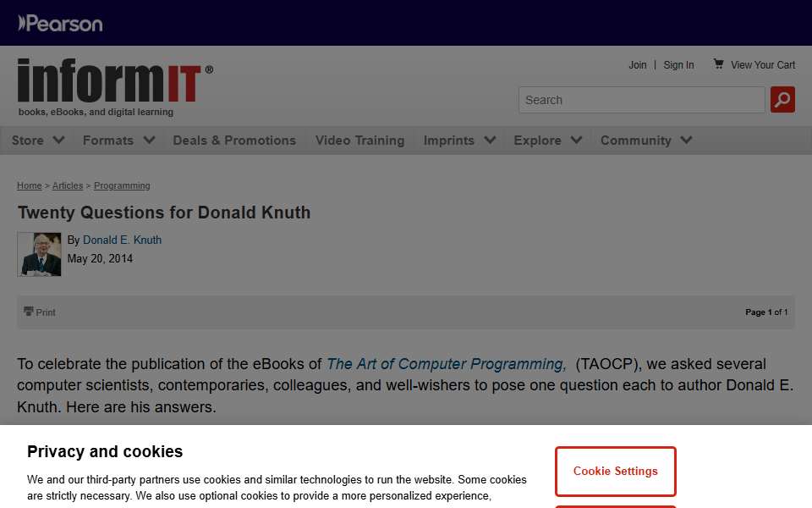Expand the Imprints chevron arrow
The image size is (812, 508).
[490, 140]
